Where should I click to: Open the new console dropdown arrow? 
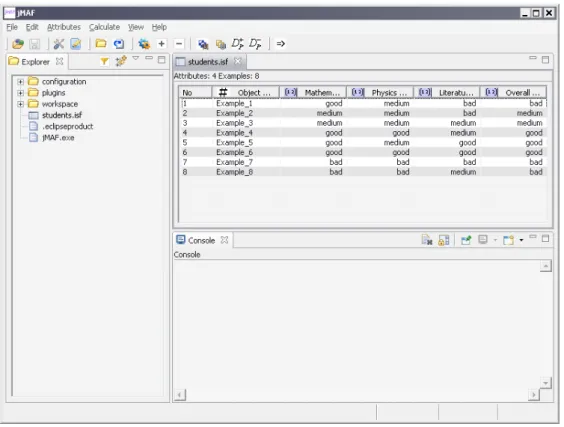(521, 240)
